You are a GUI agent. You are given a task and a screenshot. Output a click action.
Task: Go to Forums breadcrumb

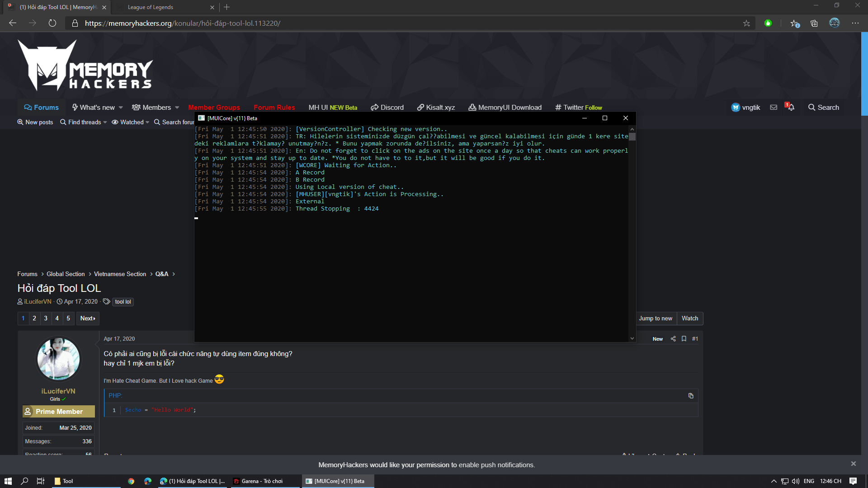coord(28,274)
